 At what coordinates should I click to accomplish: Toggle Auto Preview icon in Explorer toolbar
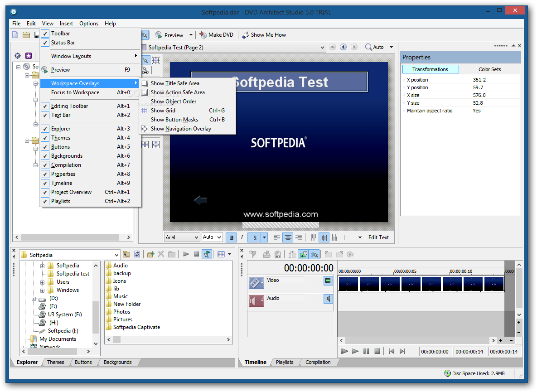pyautogui.click(x=207, y=254)
